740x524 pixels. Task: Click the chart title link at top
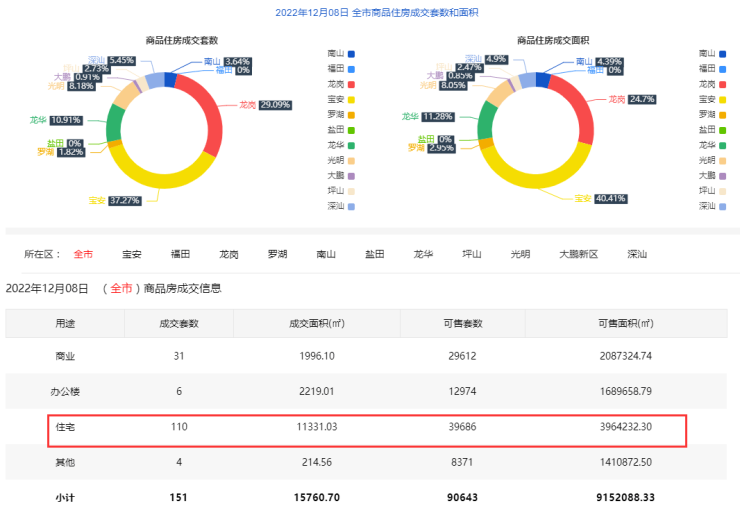[369, 13]
